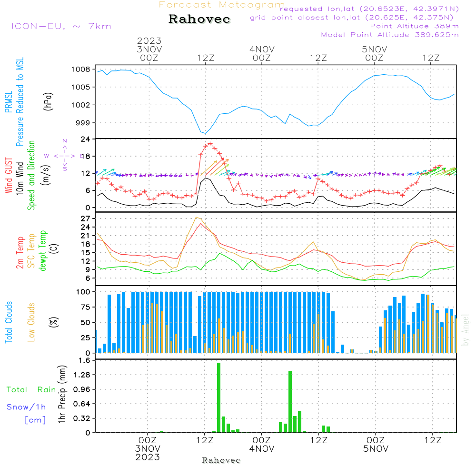Click the pressure minimum on 3NOV 12Z
The width and height of the screenshot is (476, 476).
coord(205,133)
